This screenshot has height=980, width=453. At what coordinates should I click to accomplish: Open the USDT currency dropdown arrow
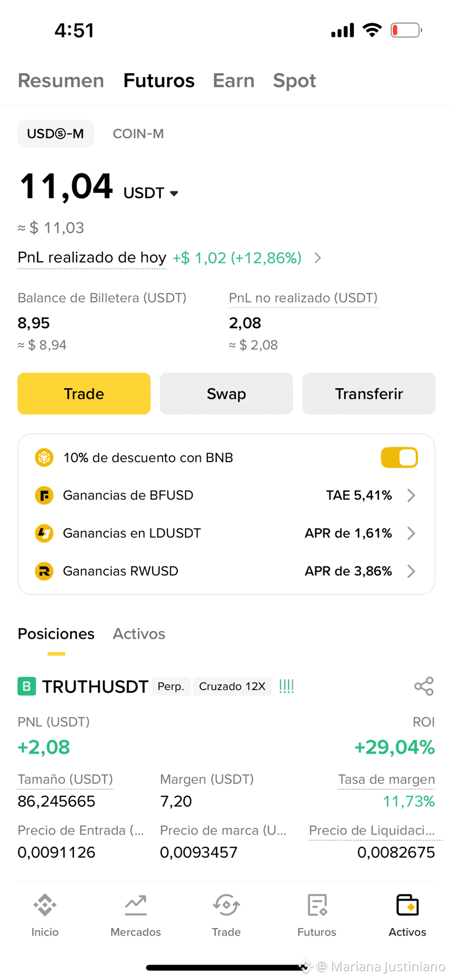(174, 194)
